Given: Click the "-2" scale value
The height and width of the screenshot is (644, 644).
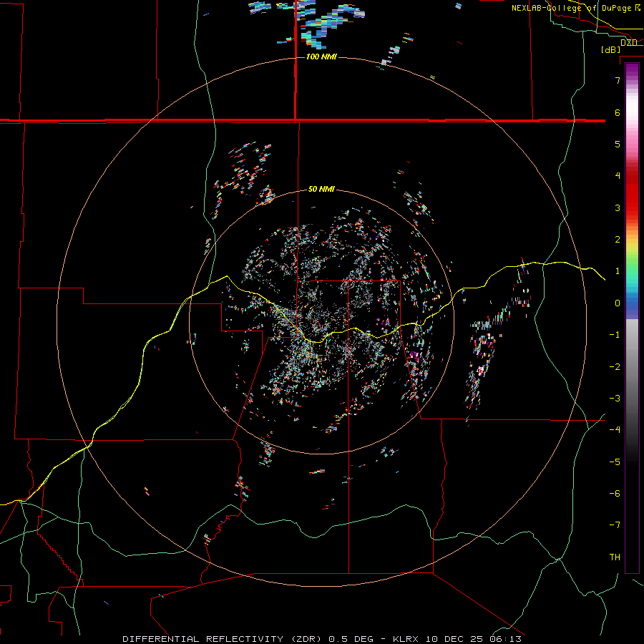Looking at the screenshot, I should coord(615,367).
